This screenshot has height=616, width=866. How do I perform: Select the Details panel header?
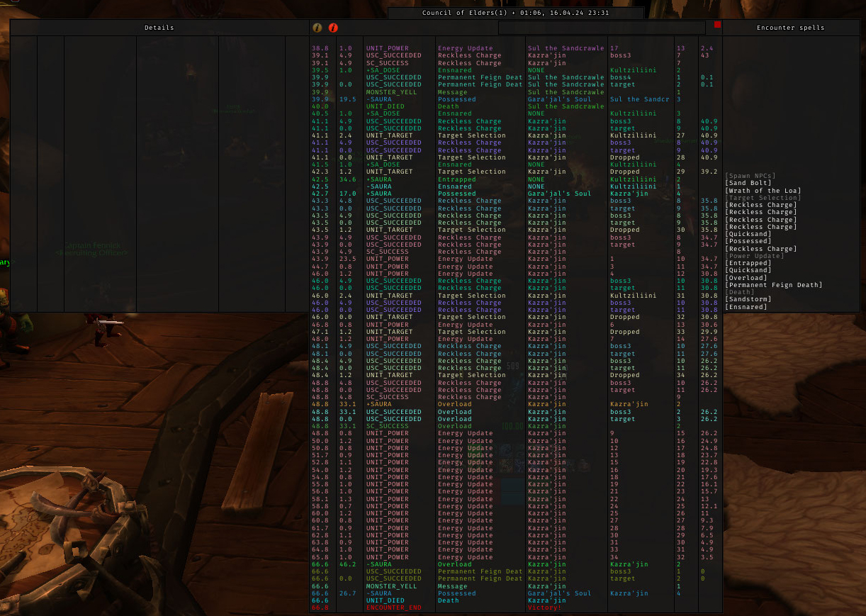point(159,28)
